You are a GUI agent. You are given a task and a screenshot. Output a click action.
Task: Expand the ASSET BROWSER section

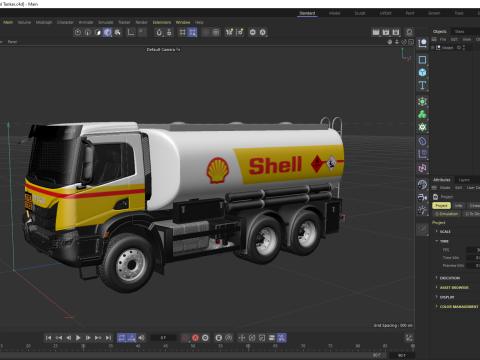point(454,287)
